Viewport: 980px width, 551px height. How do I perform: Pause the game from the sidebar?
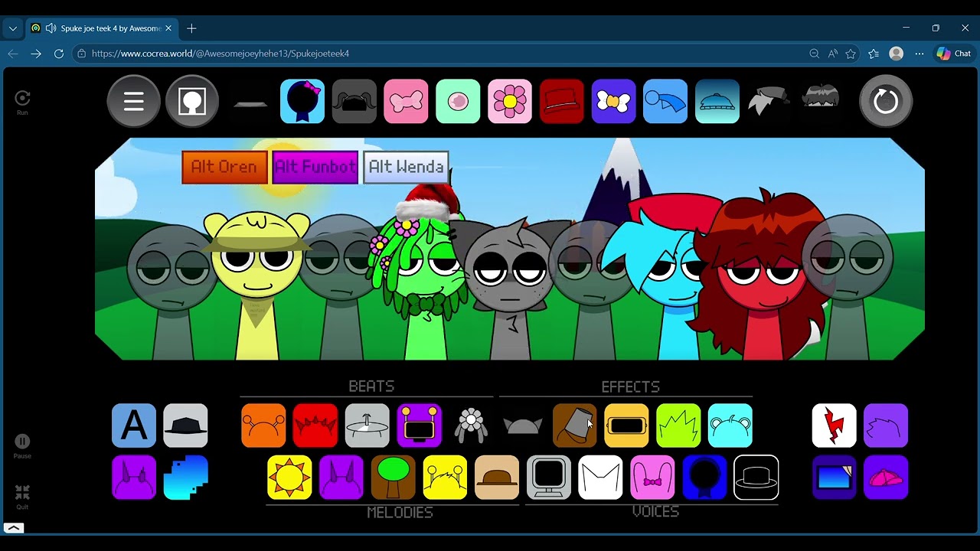22,446
